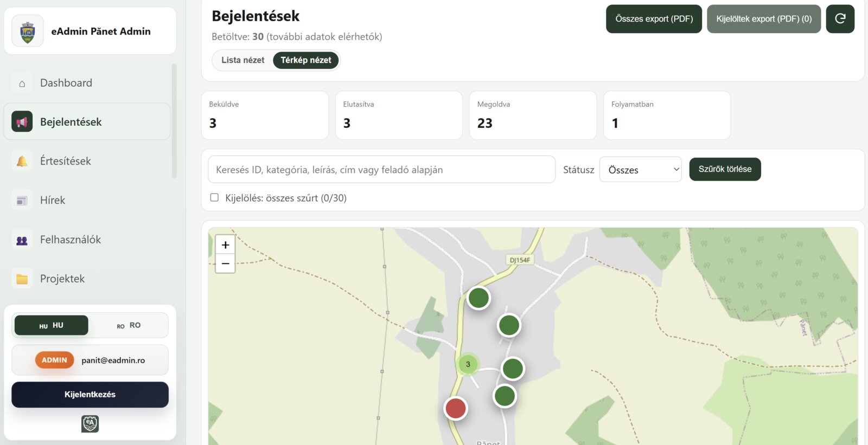Screen dimensions: 868x445
Task: Click the folder icon for Projektek
Action: pyautogui.click(x=22, y=279)
